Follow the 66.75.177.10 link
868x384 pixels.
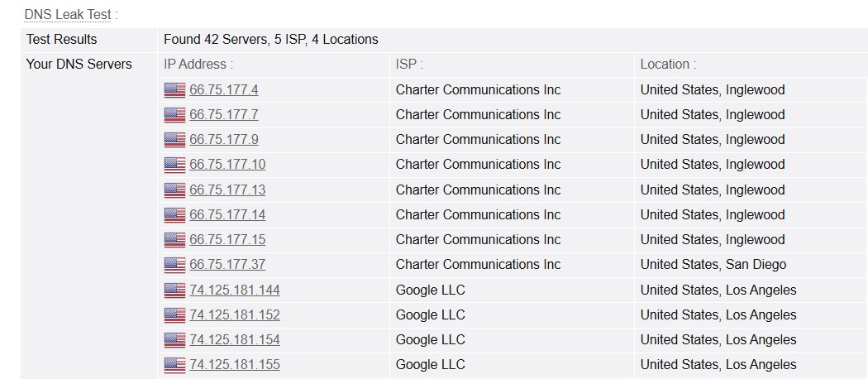click(227, 165)
